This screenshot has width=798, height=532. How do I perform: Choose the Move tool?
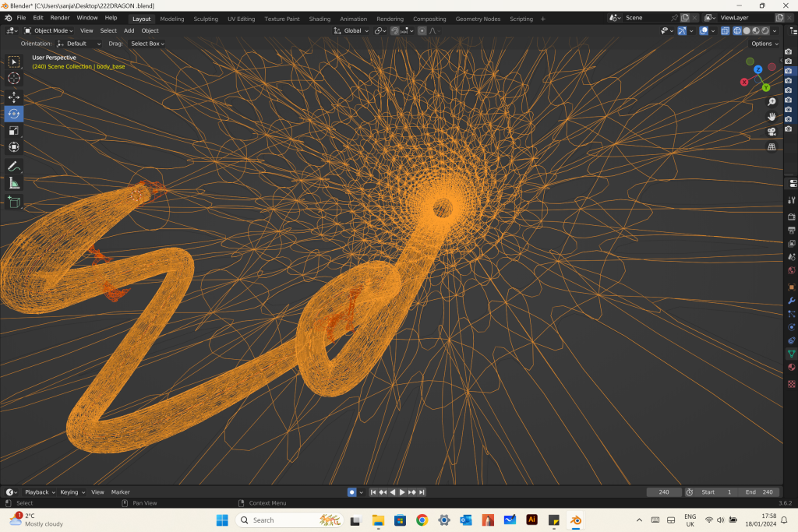coord(14,97)
